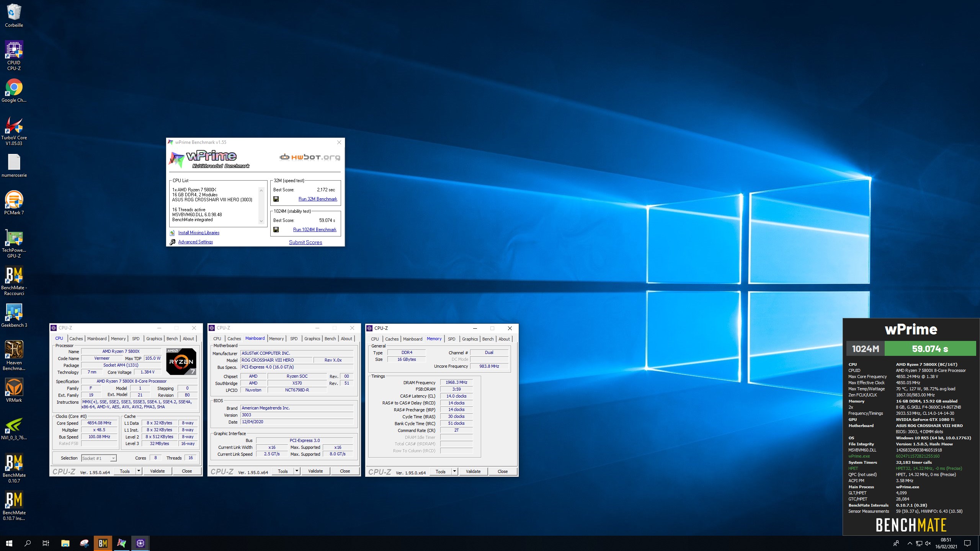Click the BIOS Version 3003 field
Image resolution: width=980 pixels, height=551 pixels.
coord(297,415)
